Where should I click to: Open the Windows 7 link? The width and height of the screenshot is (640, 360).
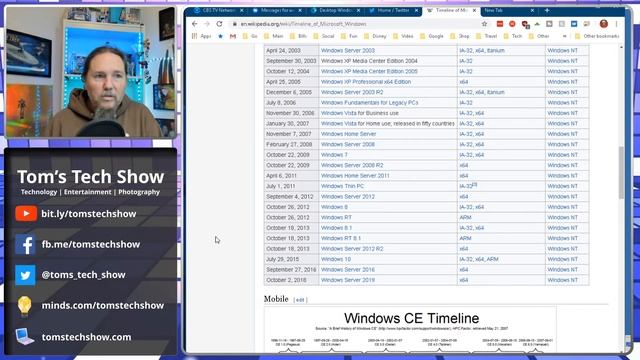tap(334, 155)
